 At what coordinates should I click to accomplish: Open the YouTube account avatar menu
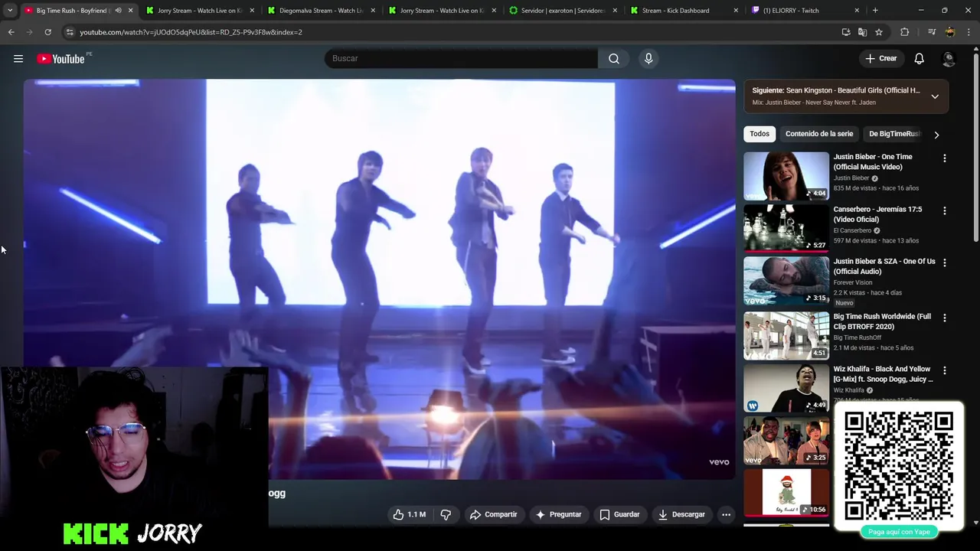pos(949,58)
